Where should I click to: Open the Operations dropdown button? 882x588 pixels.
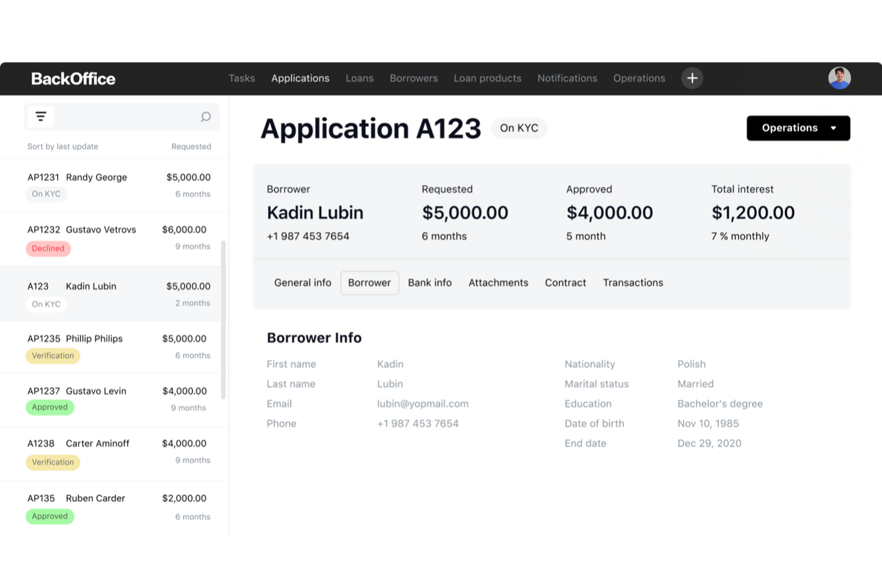click(x=798, y=128)
